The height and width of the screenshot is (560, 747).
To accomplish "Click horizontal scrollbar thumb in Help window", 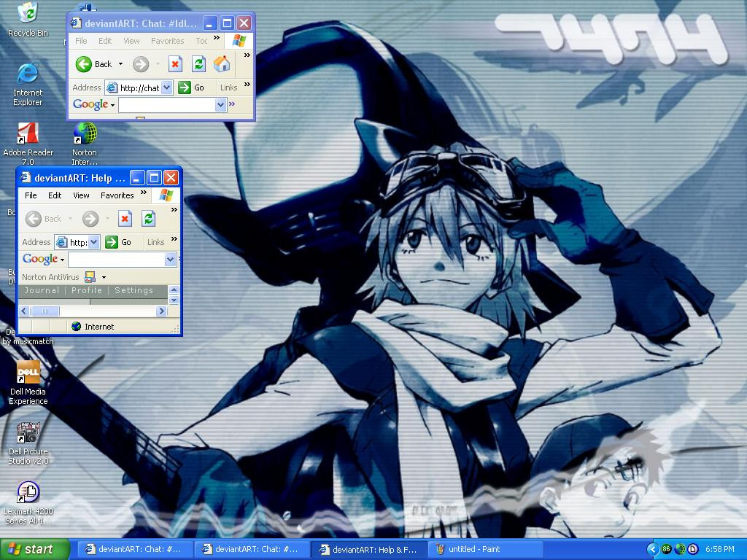I will coord(44,311).
